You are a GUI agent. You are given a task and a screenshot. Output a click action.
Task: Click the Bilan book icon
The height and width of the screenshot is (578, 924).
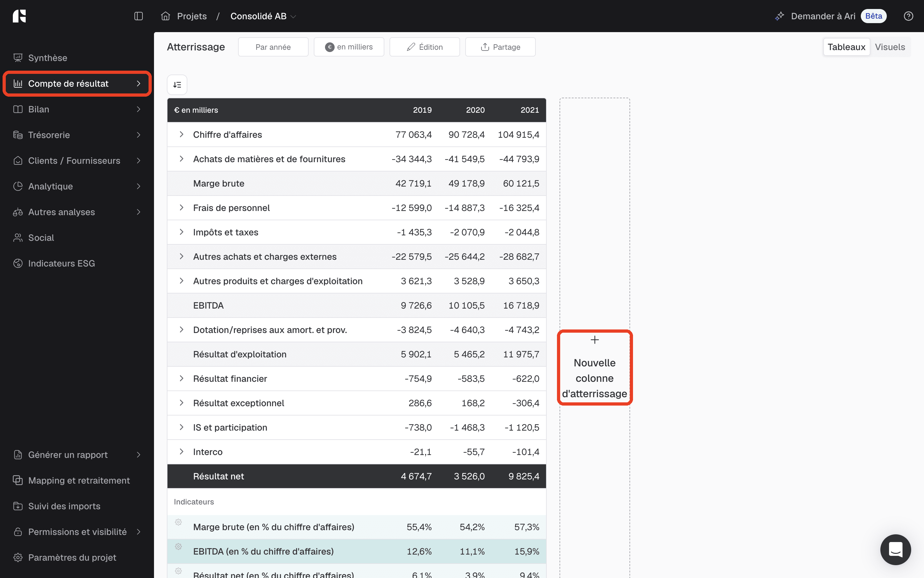coord(18,109)
